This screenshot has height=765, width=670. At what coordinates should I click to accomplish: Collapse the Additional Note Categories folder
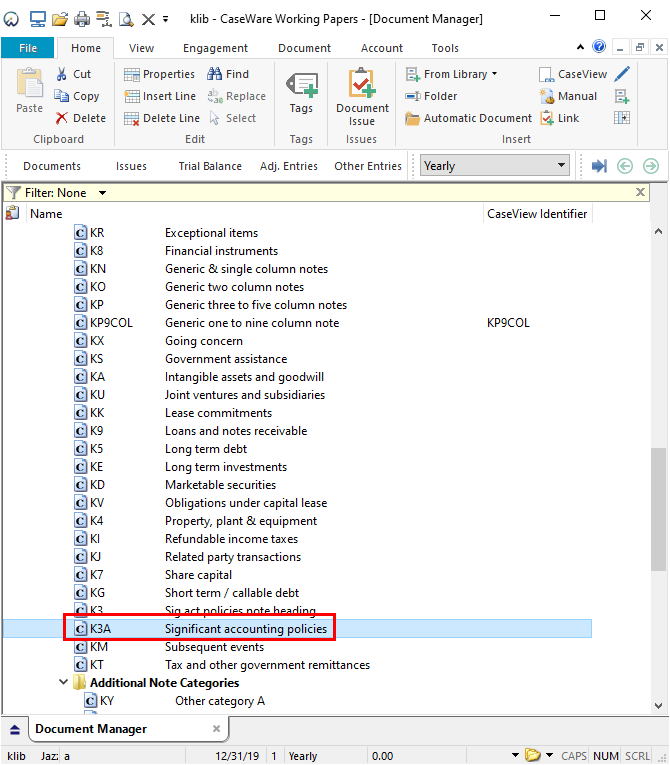(x=63, y=682)
